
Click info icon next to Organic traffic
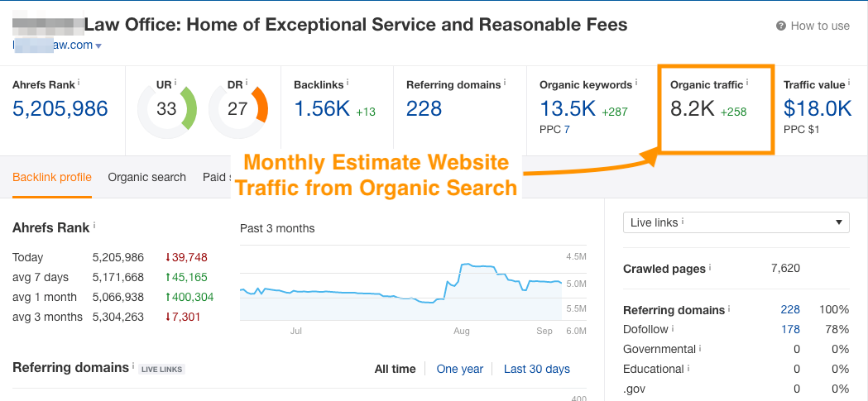[x=747, y=83]
